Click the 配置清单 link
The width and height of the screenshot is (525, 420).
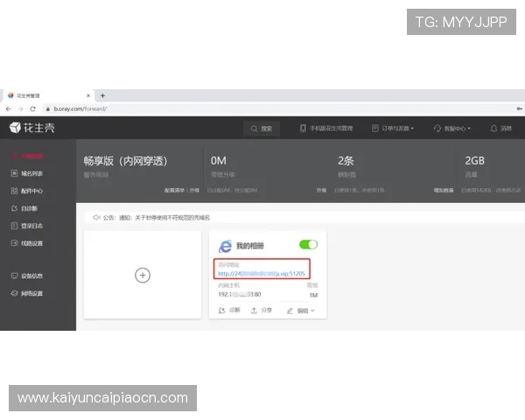(x=174, y=190)
